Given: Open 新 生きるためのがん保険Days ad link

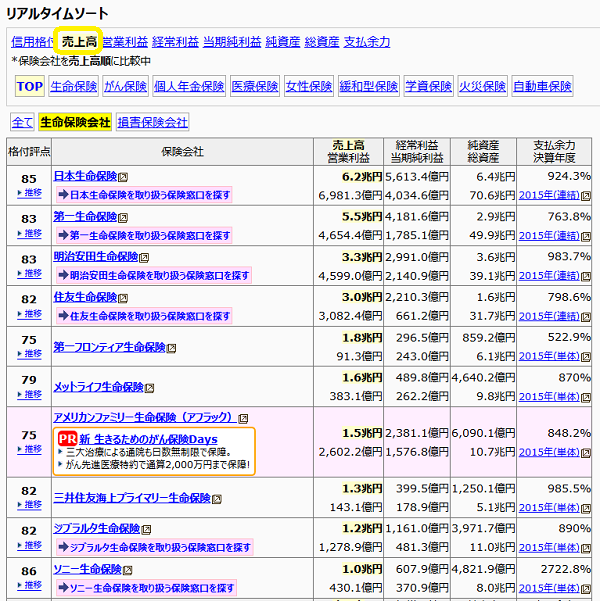Looking at the screenshot, I should tap(148, 439).
